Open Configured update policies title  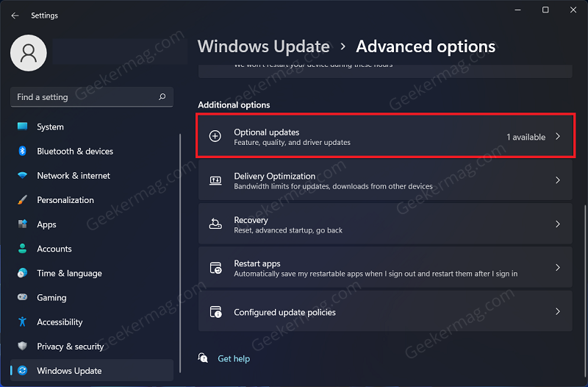pyautogui.click(x=284, y=312)
